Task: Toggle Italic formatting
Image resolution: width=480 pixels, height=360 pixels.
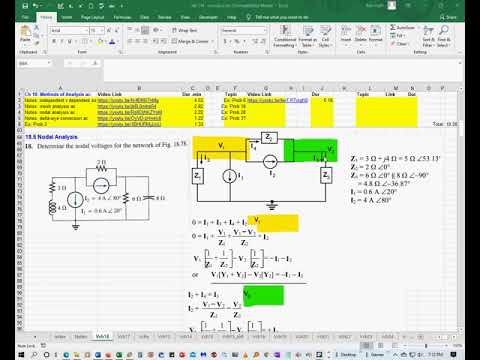Action: (62, 41)
